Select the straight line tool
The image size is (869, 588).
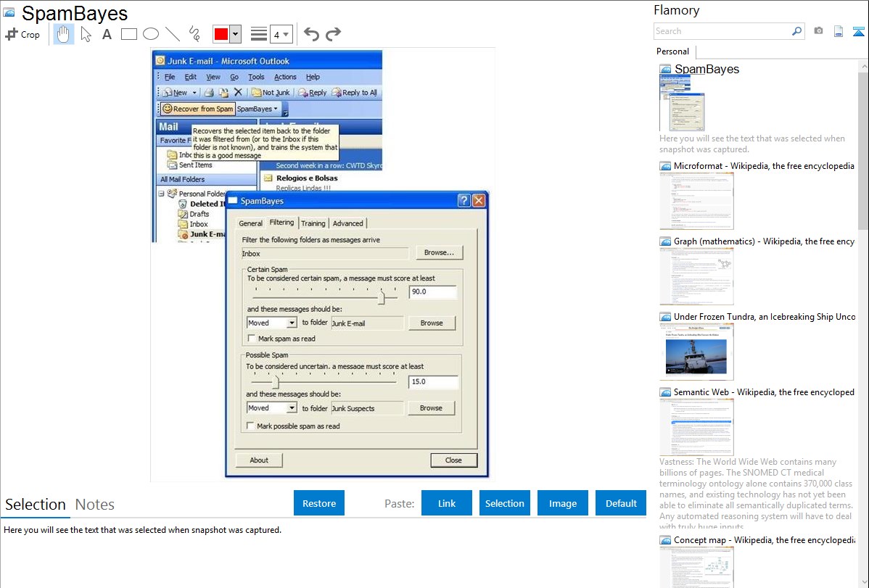(172, 34)
